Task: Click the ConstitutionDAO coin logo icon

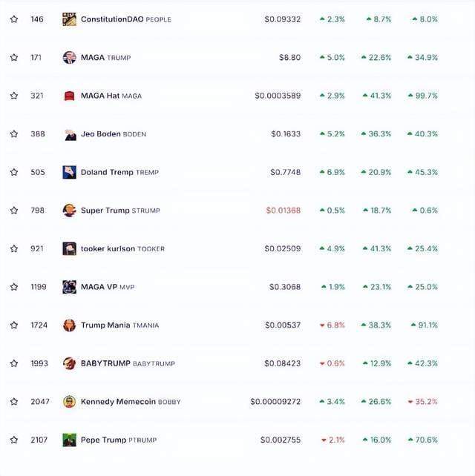Action: 69,19
